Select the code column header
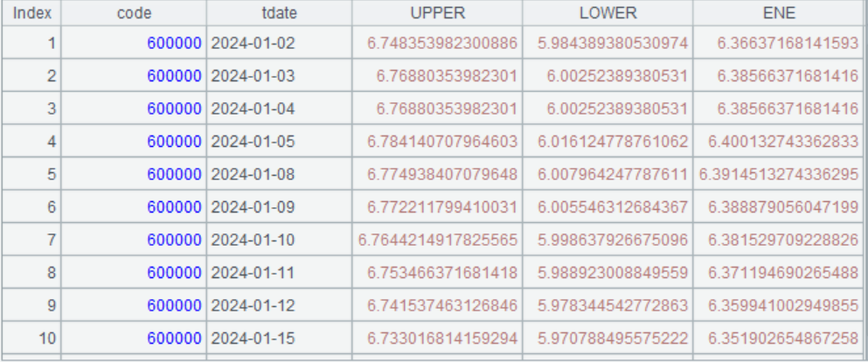Viewport: 868px width, 362px height. pyautogui.click(x=134, y=13)
